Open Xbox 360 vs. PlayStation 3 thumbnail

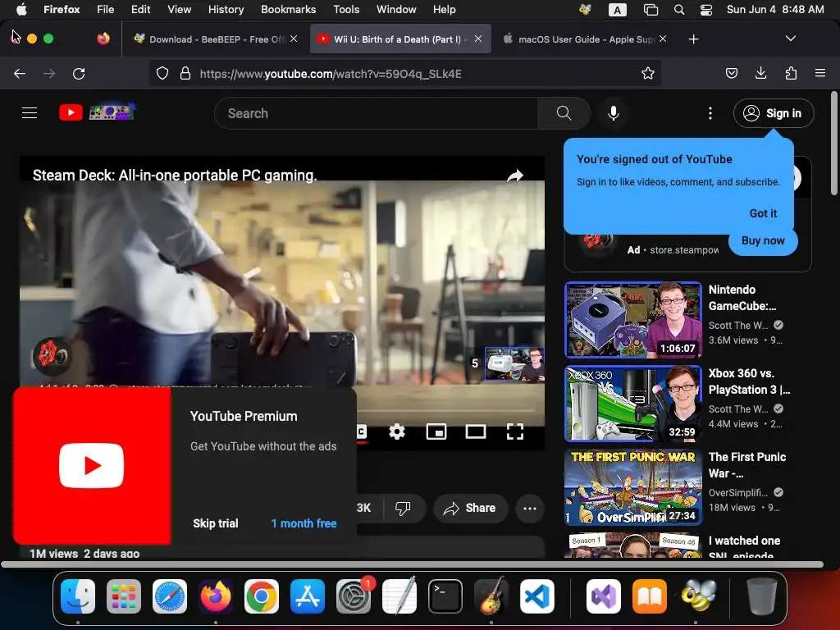633,404
